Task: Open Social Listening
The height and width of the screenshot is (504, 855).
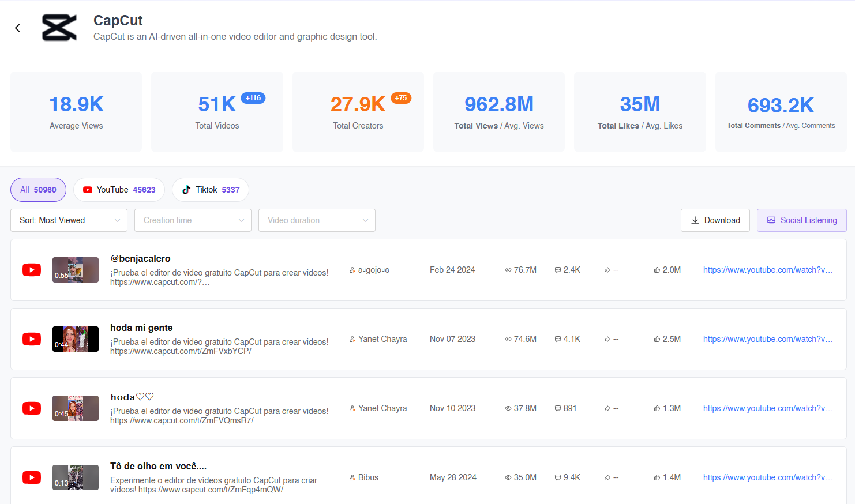Action: 802,220
